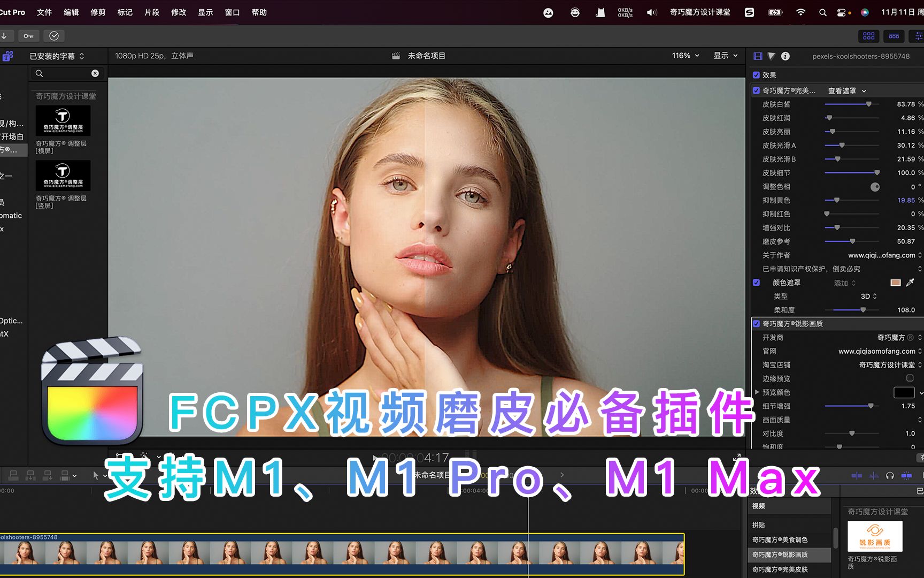Open Siri from the menu bar
The image size is (924, 578).
tap(865, 12)
